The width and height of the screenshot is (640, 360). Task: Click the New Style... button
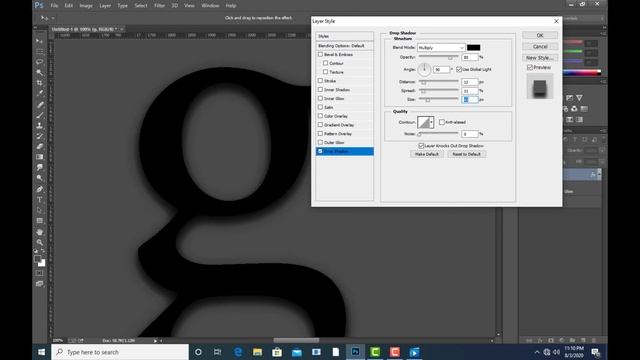pyautogui.click(x=540, y=58)
